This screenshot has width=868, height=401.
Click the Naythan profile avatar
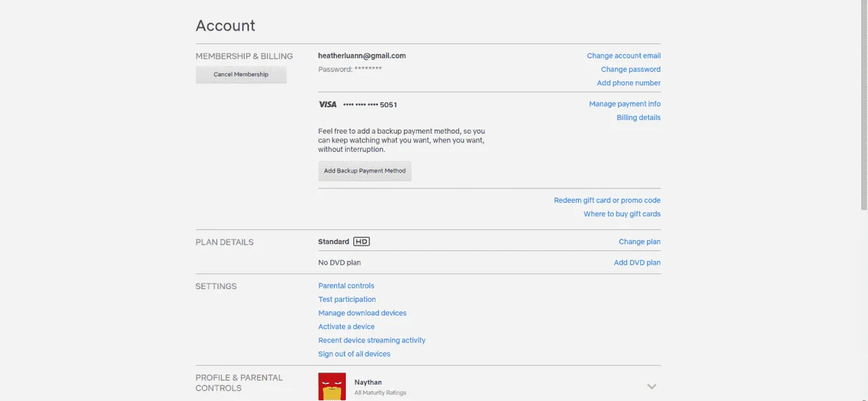click(332, 387)
